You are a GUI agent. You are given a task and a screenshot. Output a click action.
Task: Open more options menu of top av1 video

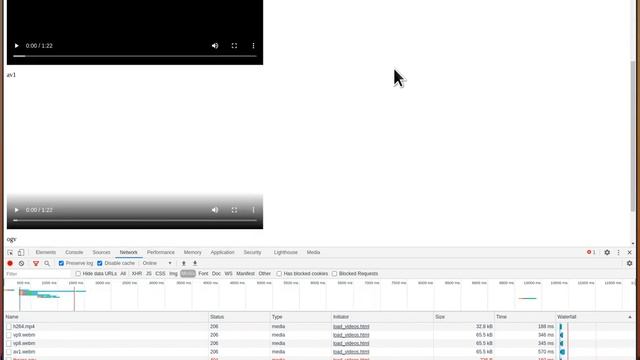tap(253, 46)
